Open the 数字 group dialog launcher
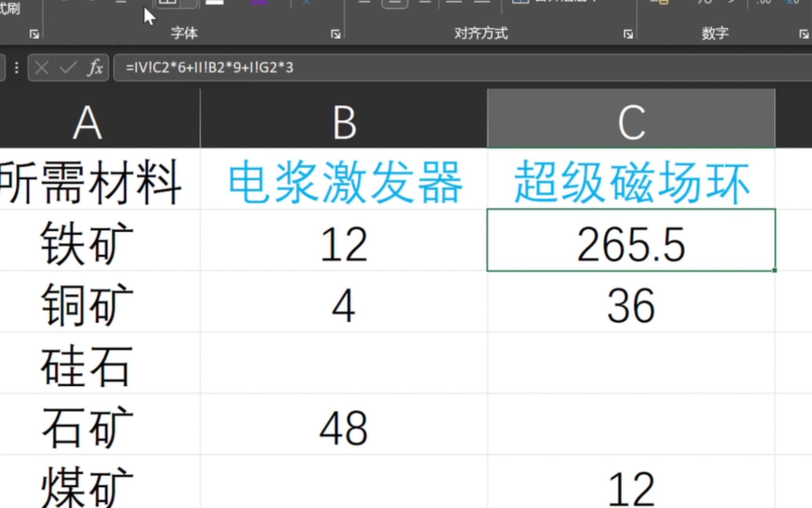This screenshot has height=508, width=812. [804, 34]
